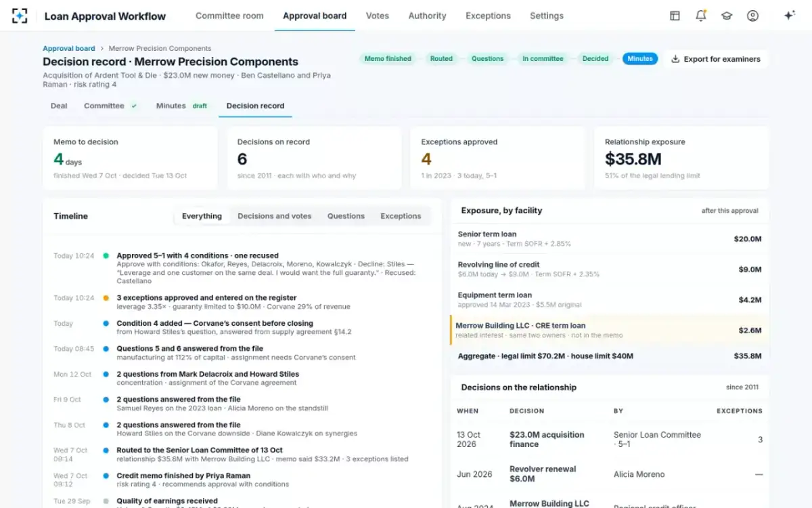Image resolution: width=812 pixels, height=508 pixels.
Task: Click the orange dot beside 3 exceptions approved
Action: (106, 298)
